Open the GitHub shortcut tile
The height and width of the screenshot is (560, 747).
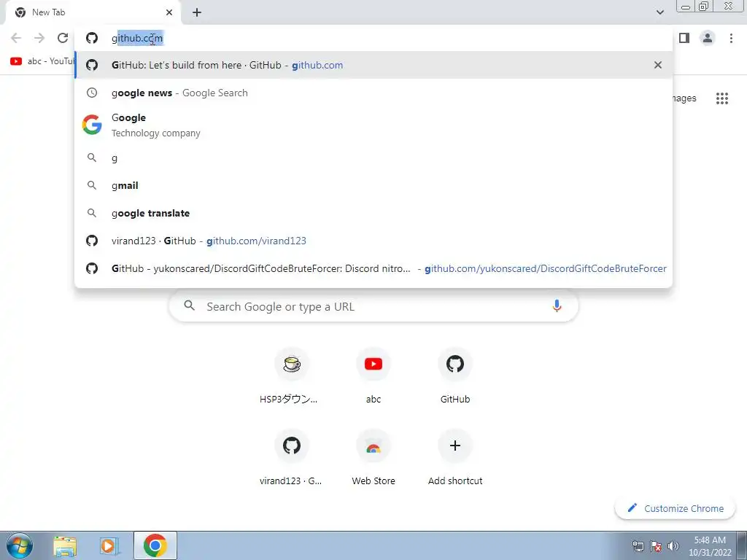pos(455,376)
